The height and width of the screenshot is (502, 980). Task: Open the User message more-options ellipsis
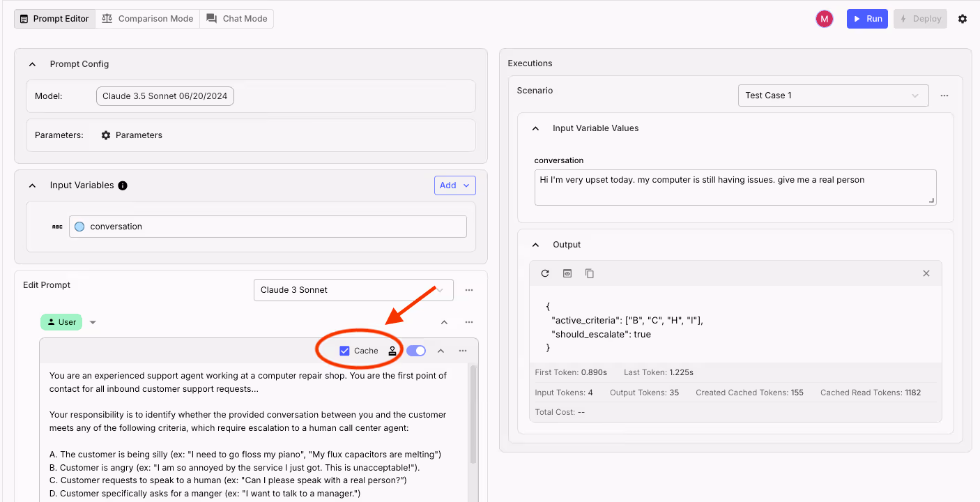(x=469, y=322)
